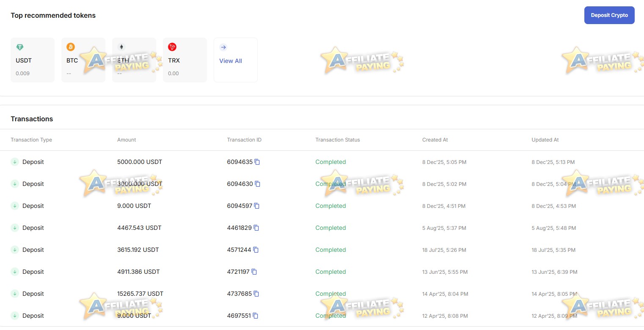644x330 pixels.
Task: Click Completed status for transaction 4571244
Action: click(x=330, y=250)
